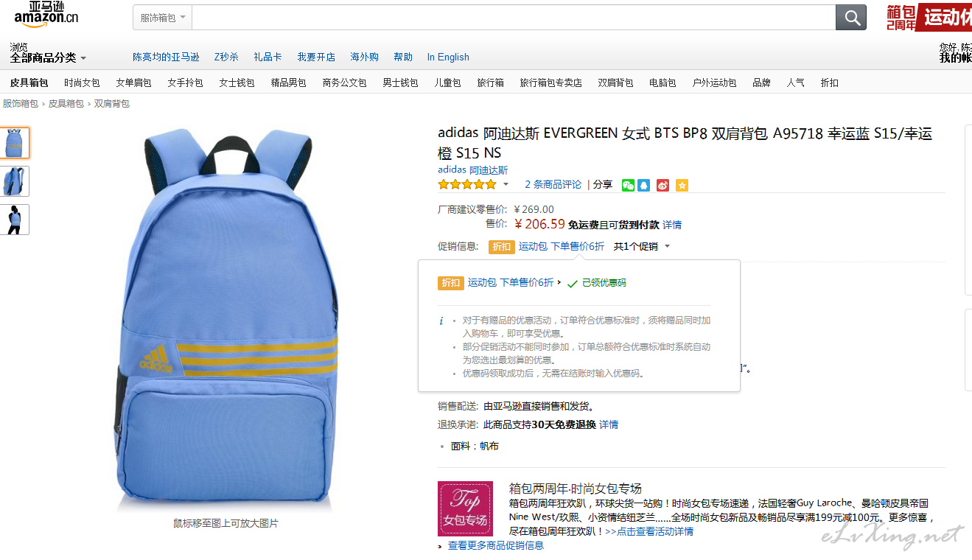
Task: Share product via WeChat icon
Action: 628,185
